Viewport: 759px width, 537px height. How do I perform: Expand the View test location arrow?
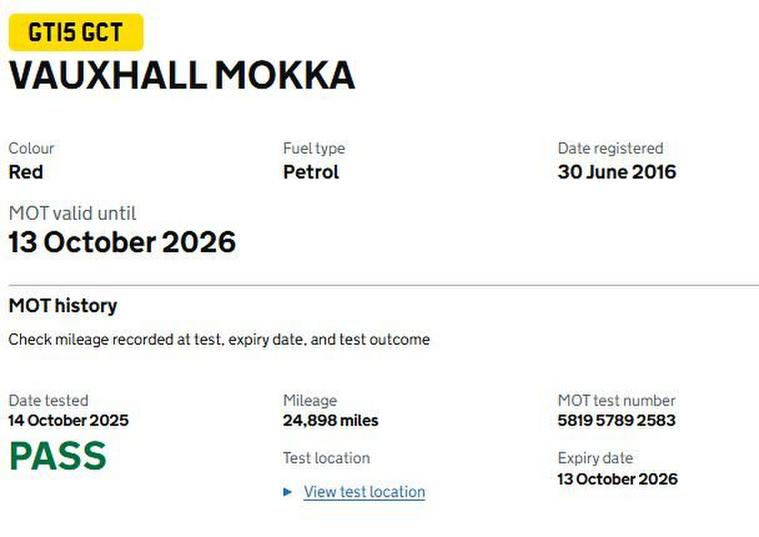pos(288,492)
